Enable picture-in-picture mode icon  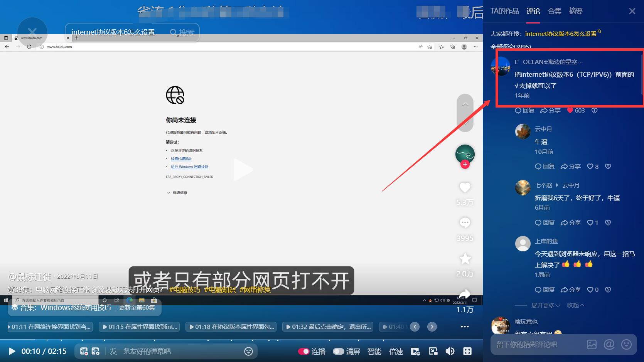click(433, 351)
